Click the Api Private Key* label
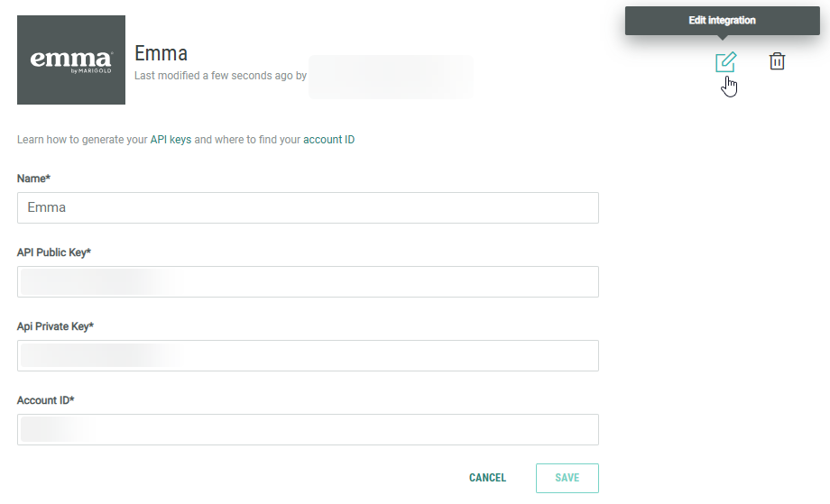 (x=55, y=326)
